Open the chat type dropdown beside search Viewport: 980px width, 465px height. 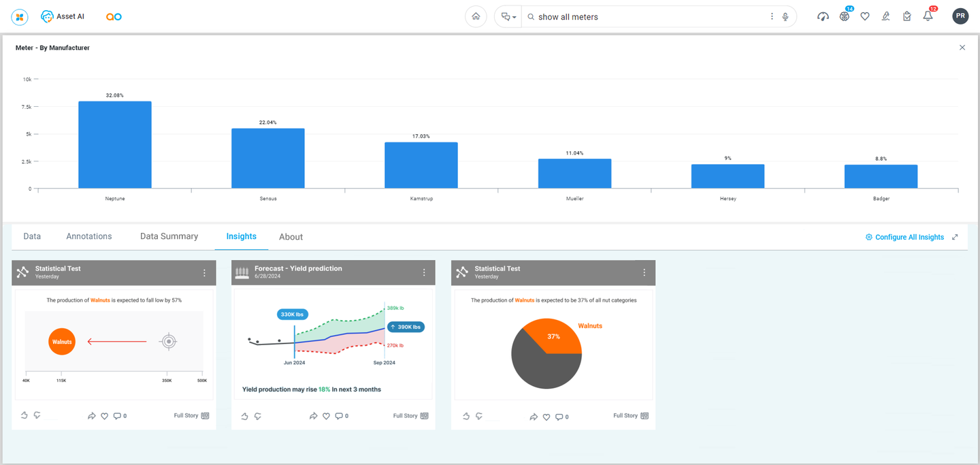(508, 17)
